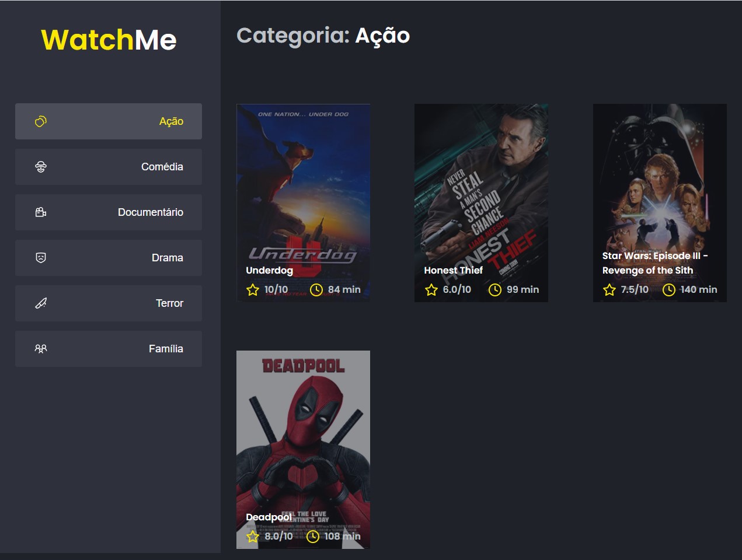Click the Categoria: Ação heading

(x=323, y=36)
